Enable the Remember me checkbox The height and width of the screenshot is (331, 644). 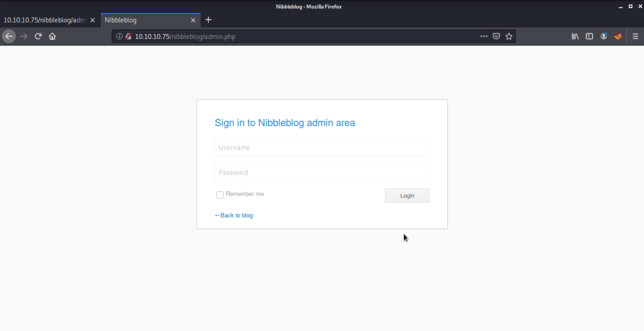(x=220, y=195)
